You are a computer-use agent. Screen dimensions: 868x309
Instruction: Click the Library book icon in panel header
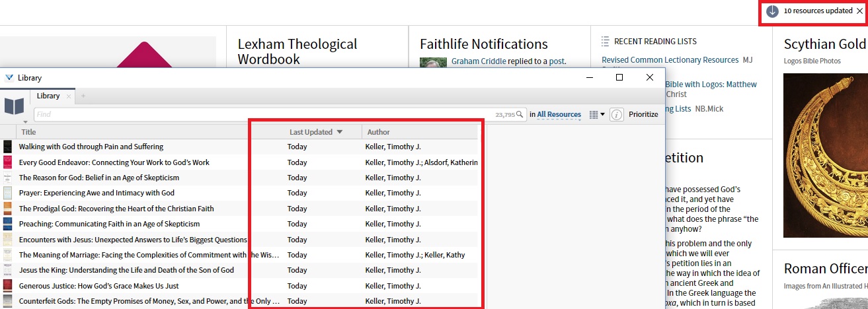15,106
